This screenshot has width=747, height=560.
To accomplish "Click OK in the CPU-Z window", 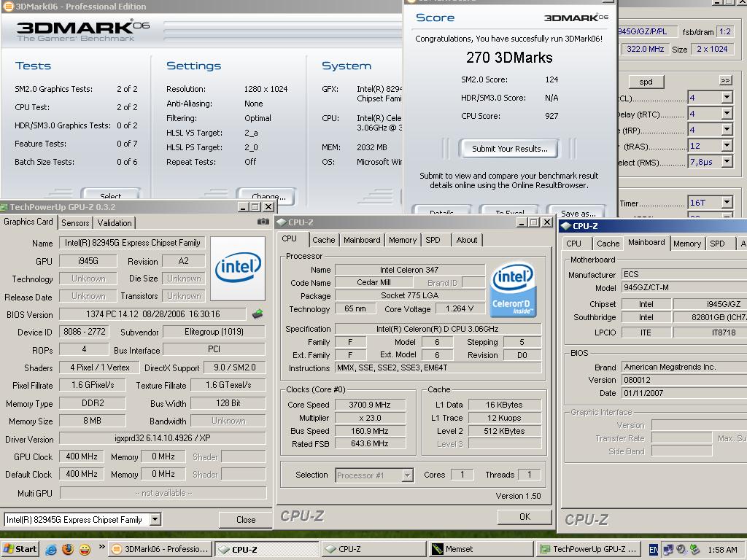I will pos(525,517).
